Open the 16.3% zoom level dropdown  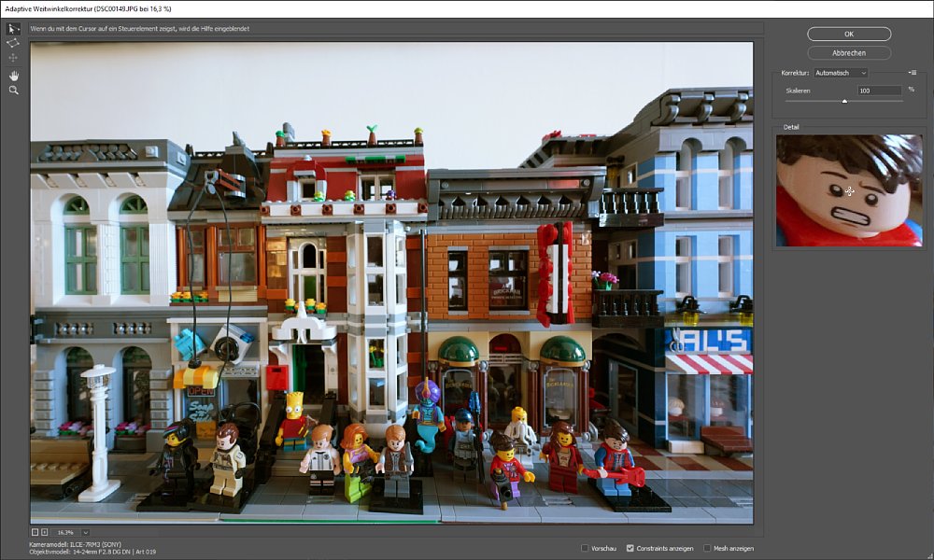[85, 532]
